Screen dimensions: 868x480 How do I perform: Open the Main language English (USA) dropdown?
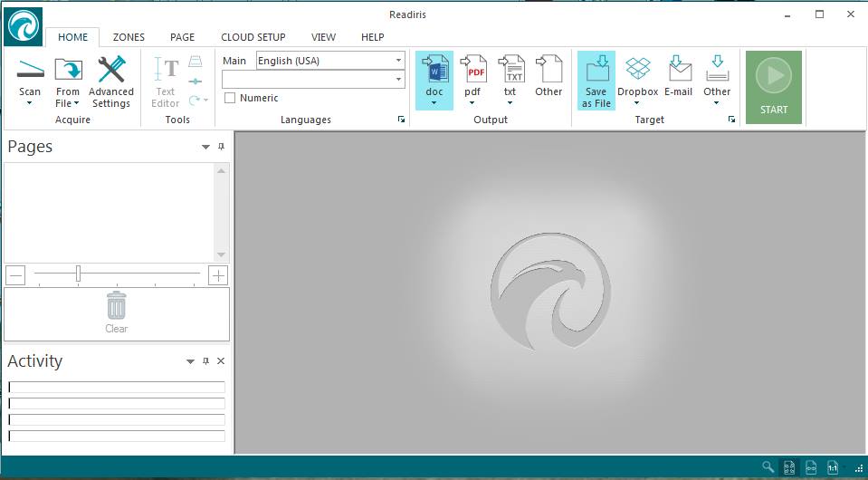(398, 61)
